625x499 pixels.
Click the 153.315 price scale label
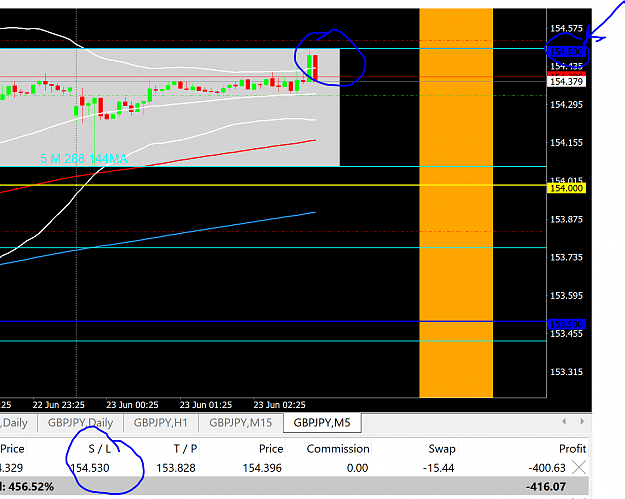pyautogui.click(x=566, y=372)
